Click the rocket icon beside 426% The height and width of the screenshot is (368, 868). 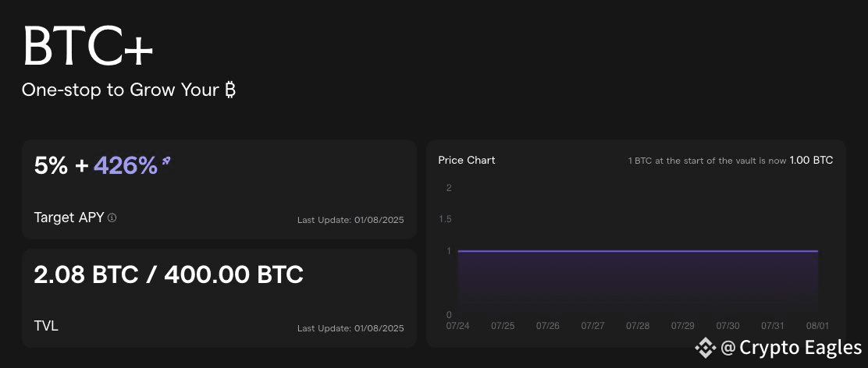(x=165, y=161)
